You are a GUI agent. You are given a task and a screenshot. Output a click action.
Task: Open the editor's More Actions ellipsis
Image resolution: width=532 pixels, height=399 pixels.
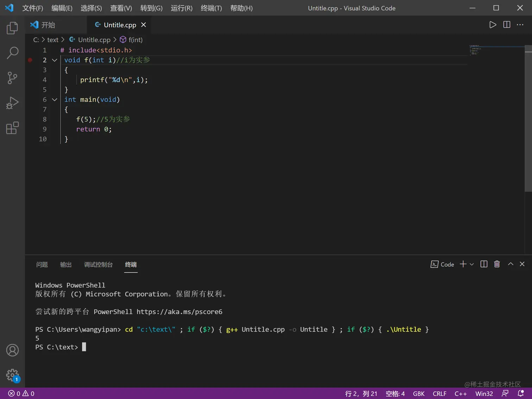point(520,25)
